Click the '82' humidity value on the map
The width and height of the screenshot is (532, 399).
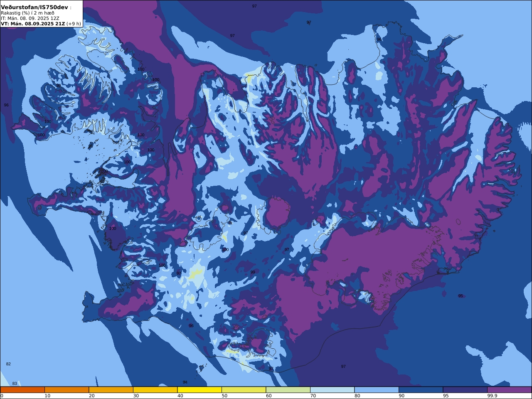click(x=8, y=364)
